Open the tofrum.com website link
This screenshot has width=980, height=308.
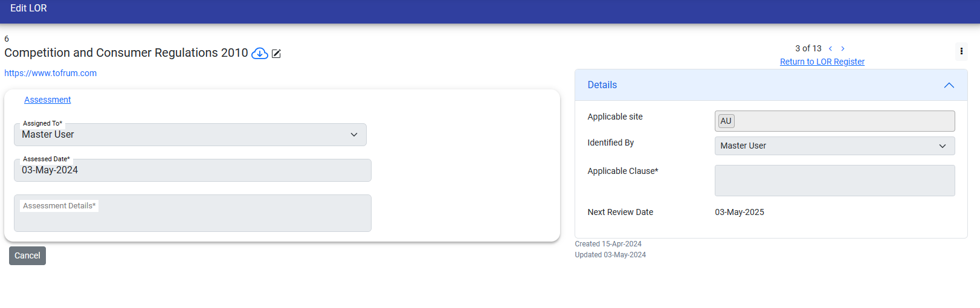pyautogui.click(x=50, y=73)
